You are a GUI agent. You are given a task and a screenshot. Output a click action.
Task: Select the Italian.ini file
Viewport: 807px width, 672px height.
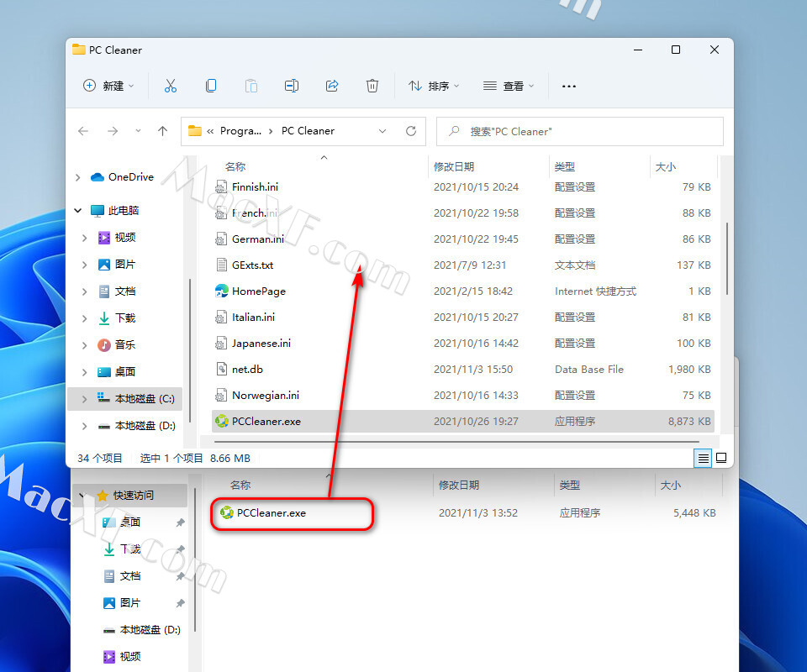[462, 318]
